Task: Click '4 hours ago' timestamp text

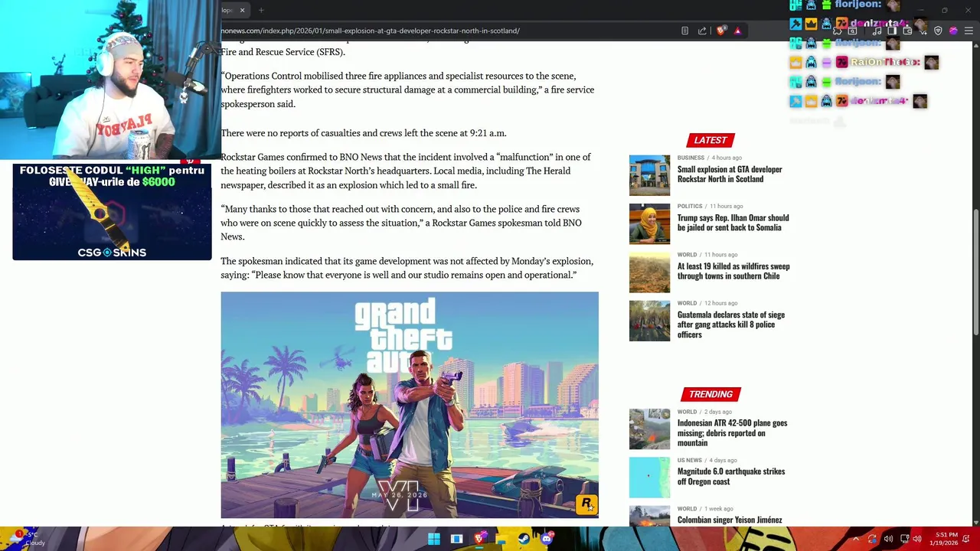Action: pyautogui.click(x=726, y=158)
